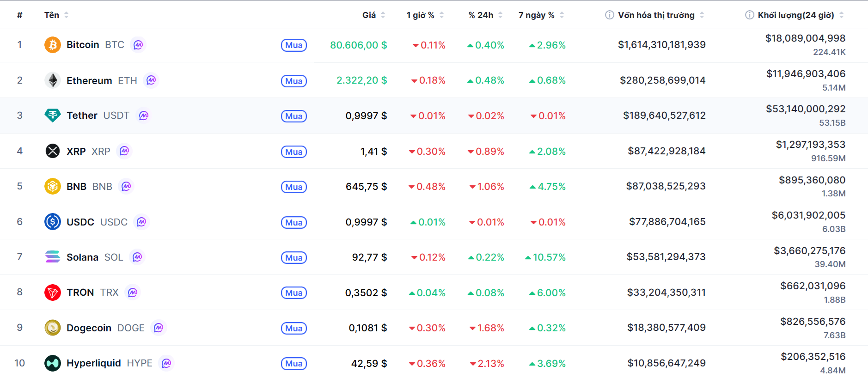Sort by Vốn hóa thị trường column

[661, 15]
